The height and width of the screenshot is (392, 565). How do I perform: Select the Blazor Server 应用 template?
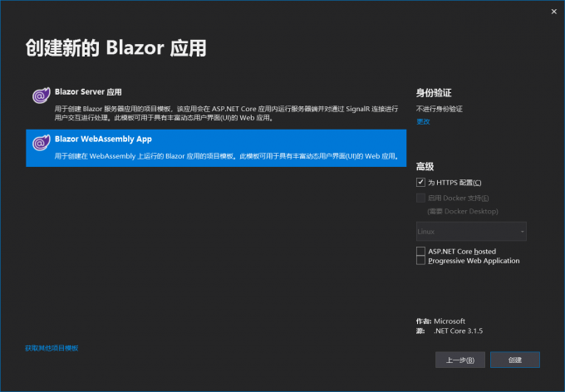click(x=216, y=105)
